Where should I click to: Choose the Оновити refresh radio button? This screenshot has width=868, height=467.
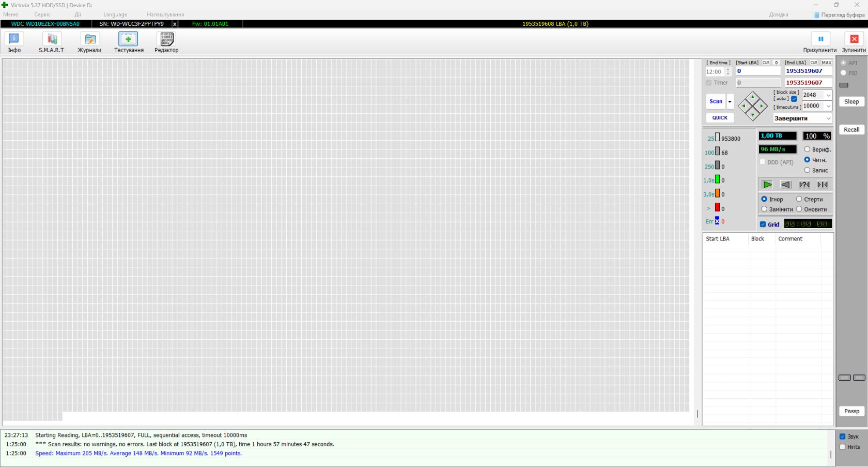(799, 209)
